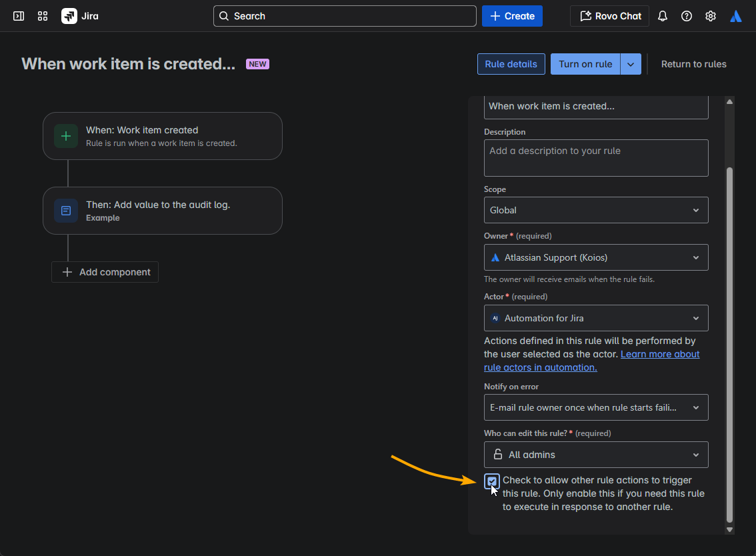Viewport: 756px width, 556px height.
Task: Open the help menu
Action: 687,15
